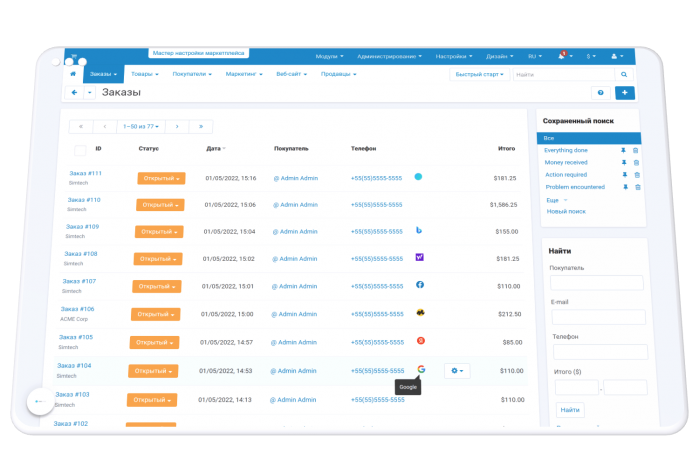This screenshot has height=466, width=700.
Task: Click the search magnifier icon
Action: pyautogui.click(x=624, y=75)
